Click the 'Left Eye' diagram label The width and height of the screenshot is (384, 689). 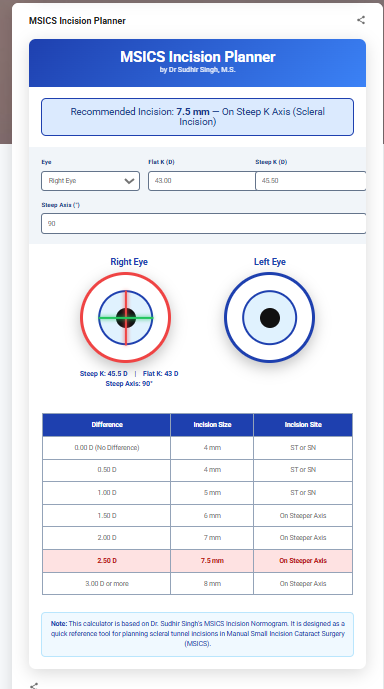[x=270, y=262]
